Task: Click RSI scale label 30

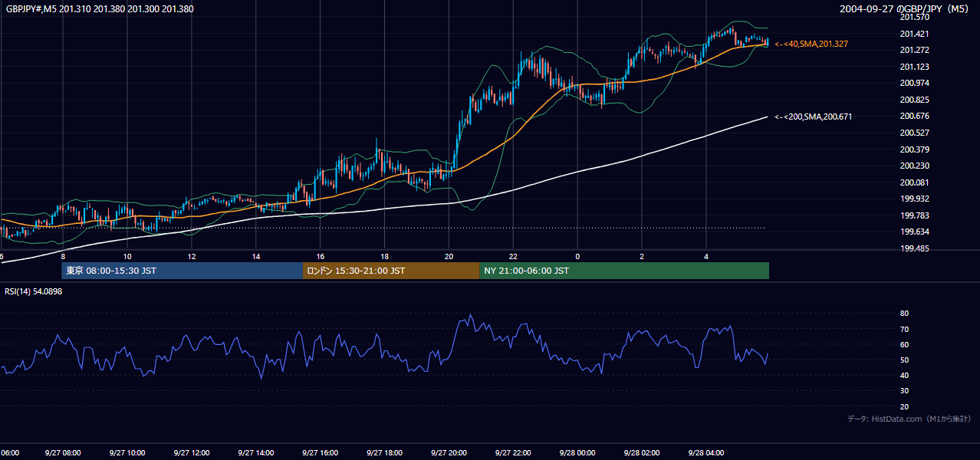Action: pos(904,390)
